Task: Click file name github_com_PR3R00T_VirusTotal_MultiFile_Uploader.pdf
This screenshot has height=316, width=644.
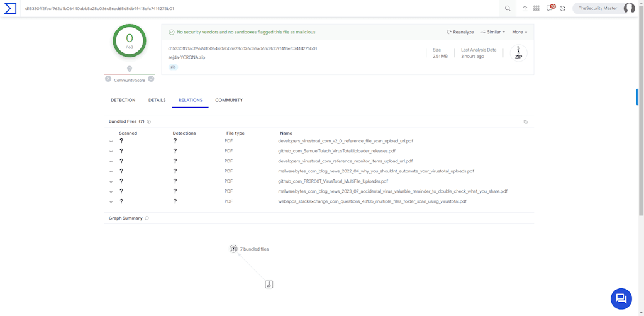Action: pyautogui.click(x=333, y=181)
